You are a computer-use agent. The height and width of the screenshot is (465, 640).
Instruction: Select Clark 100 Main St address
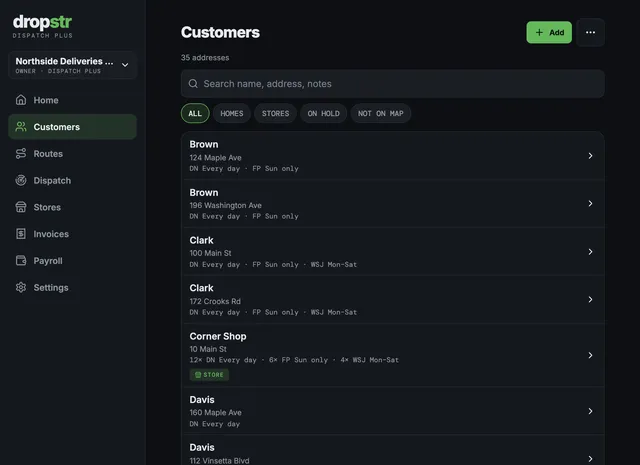pyautogui.click(x=210, y=253)
